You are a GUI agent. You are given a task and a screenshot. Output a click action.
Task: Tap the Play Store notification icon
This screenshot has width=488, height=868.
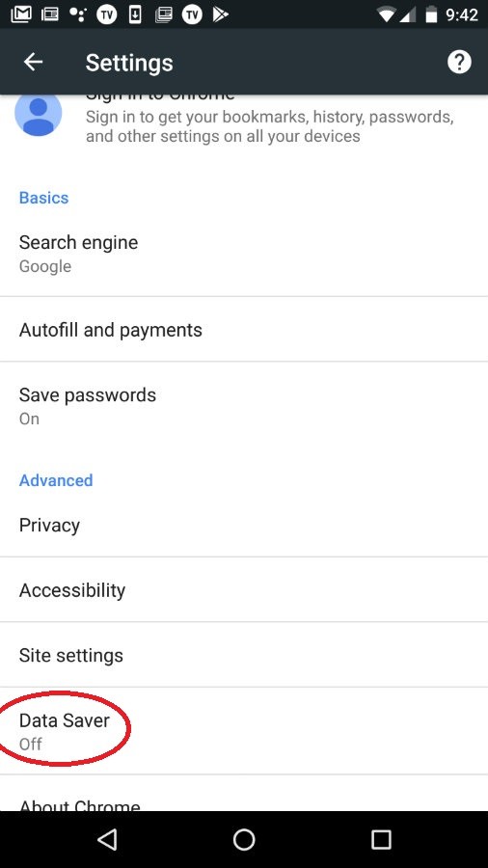click(220, 14)
